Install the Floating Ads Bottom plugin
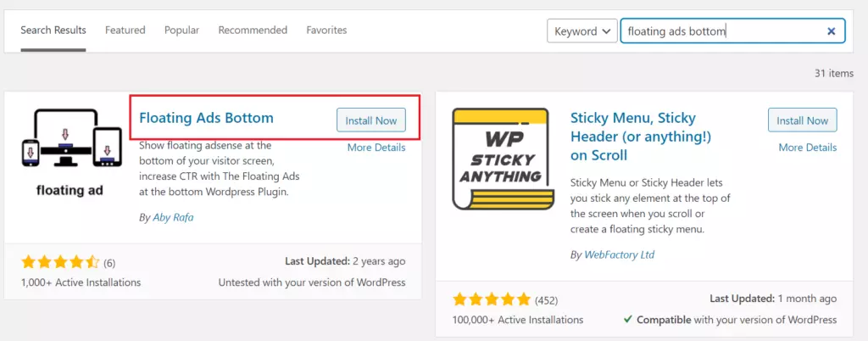Image resolution: width=868 pixels, height=341 pixels. [x=371, y=120]
